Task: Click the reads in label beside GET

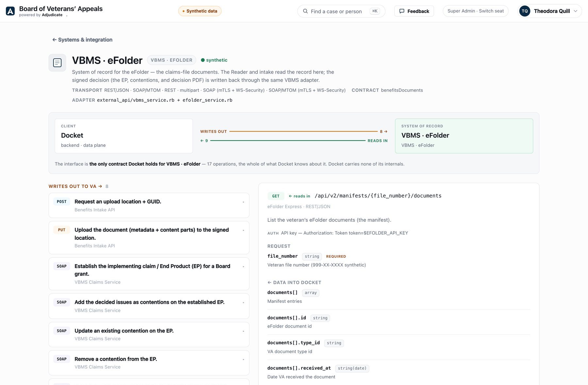Action: [299, 196]
